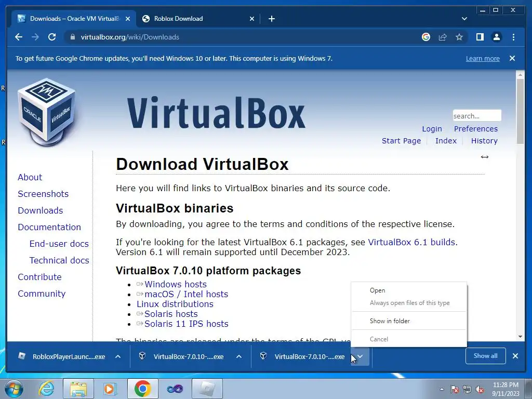Click Cancel in the download menu
Screen dimensions: 532x399
409,339
